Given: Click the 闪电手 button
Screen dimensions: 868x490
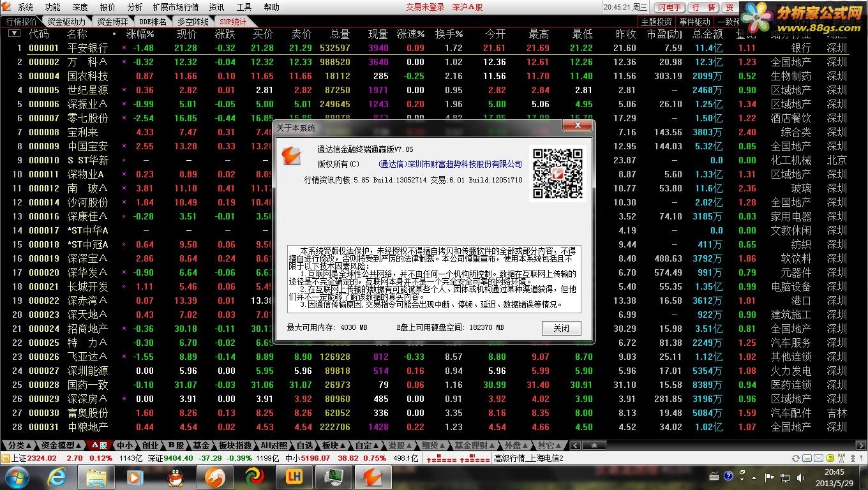Looking at the screenshot, I should tap(669, 8).
